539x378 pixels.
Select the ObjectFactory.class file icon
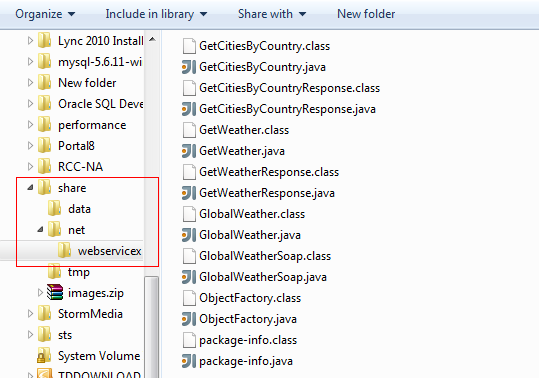coord(189,298)
